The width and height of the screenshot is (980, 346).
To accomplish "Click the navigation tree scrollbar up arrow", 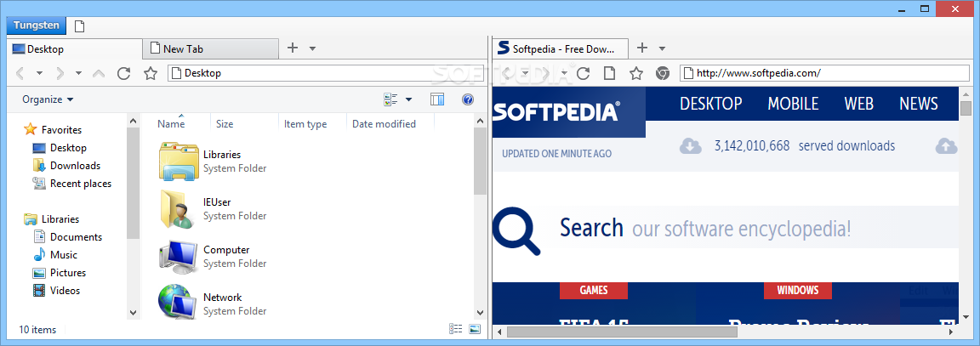I will coord(133,121).
